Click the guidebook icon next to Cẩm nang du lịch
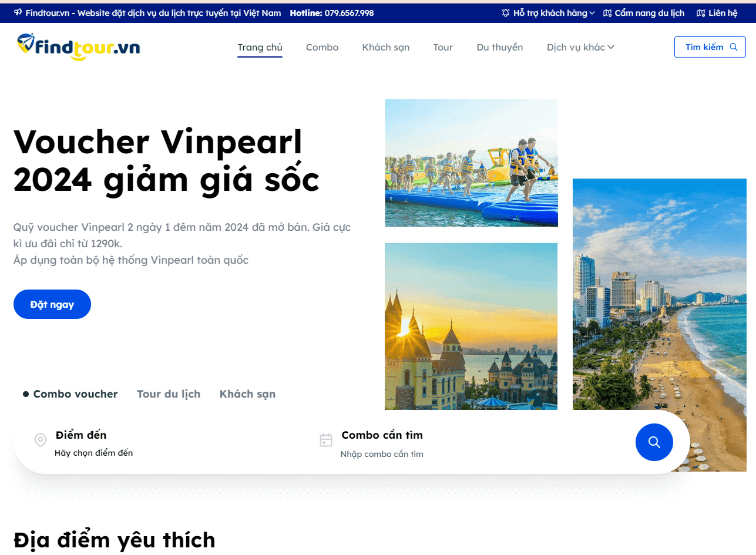This screenshot has height=555, width=756. [607, 12]
